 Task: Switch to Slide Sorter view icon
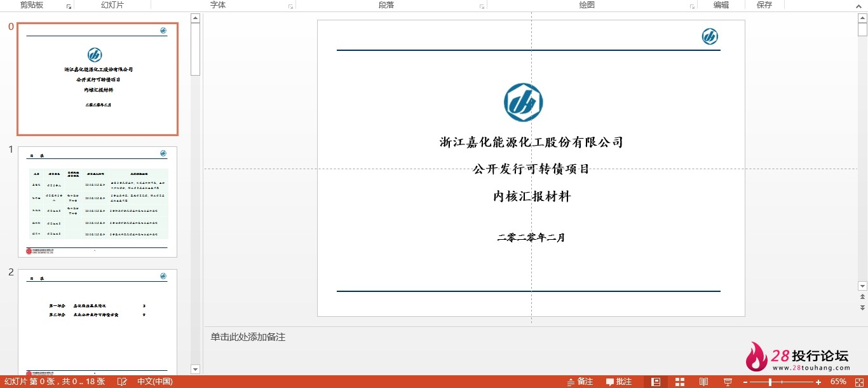(x=680, y=382)
